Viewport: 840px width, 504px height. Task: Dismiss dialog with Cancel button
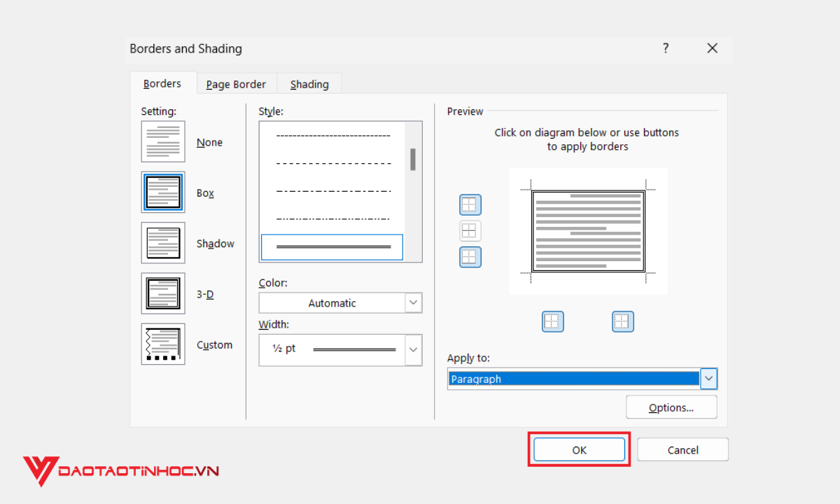click(682, 450)
